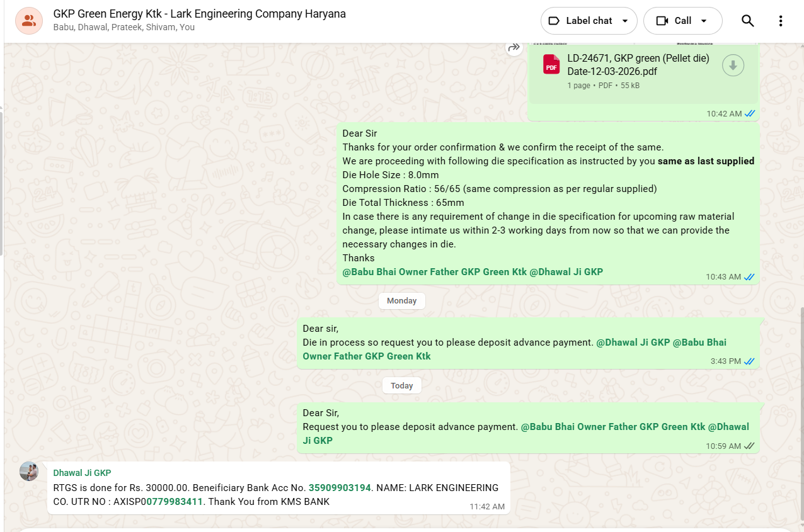Download the LD-24671 PDF attachment
The width and height of the screenshot is (804, 532).
click(733, 65)
